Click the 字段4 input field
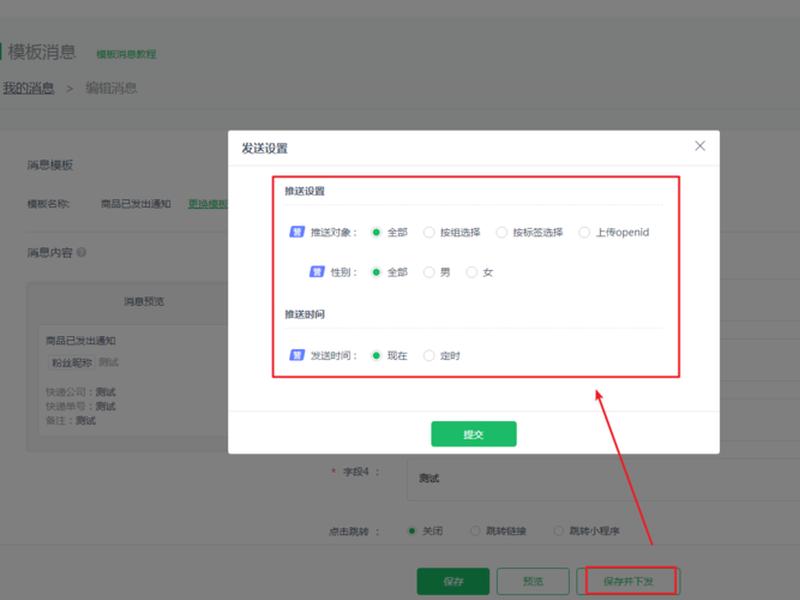This screenshot has height=600, width=800. coord(603,479)
